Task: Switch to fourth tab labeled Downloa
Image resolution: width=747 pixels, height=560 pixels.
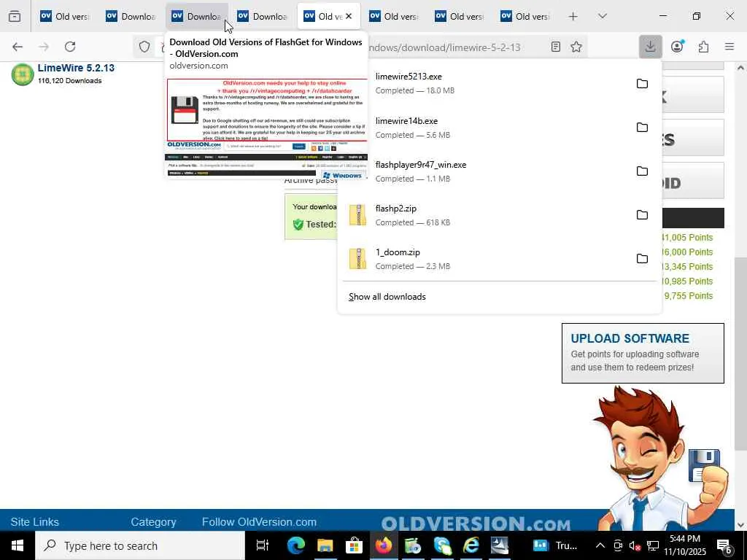Action: pyautogui.click(x=263, y=16)
